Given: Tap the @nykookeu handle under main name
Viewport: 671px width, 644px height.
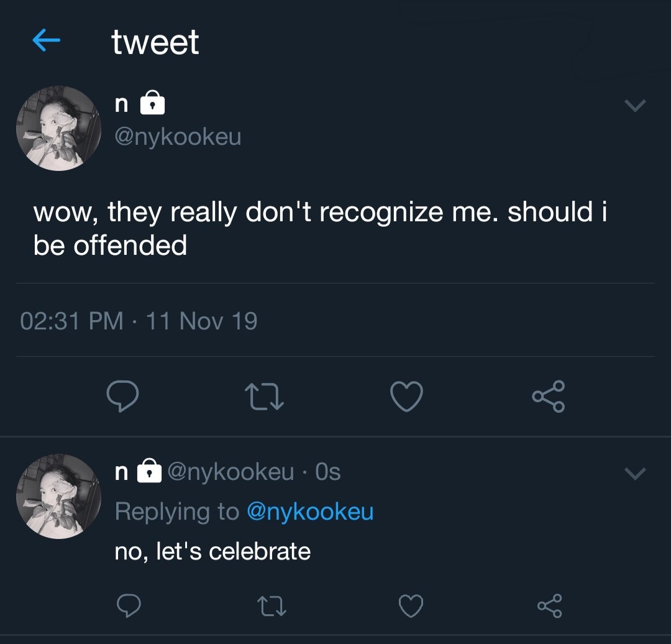Looking at the screenshot, I should point(178,136).
